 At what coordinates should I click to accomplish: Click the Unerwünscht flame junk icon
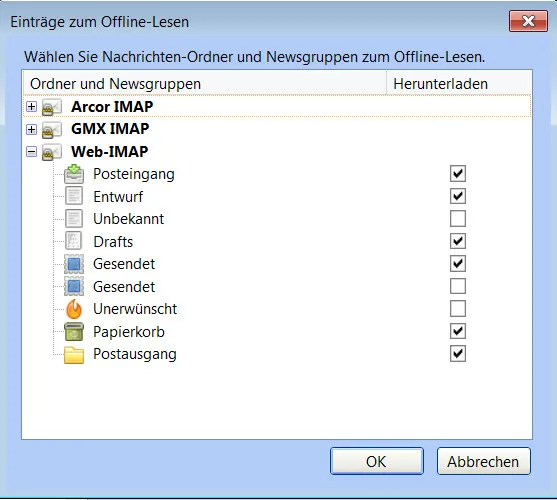tap(74, 309)
